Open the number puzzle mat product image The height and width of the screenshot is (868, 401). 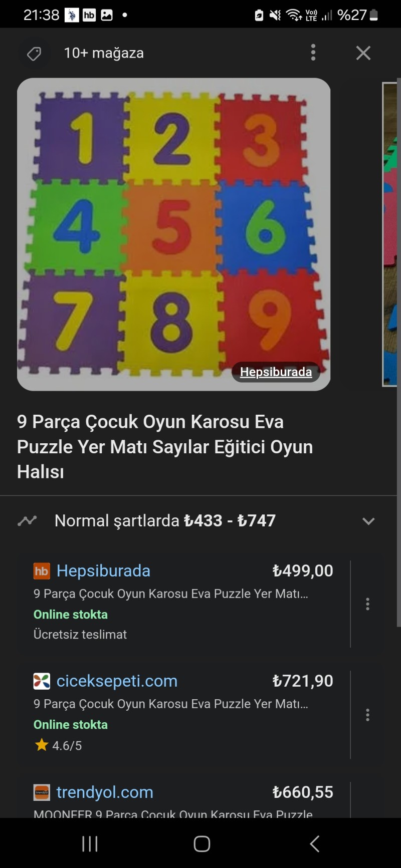point(173,234)
